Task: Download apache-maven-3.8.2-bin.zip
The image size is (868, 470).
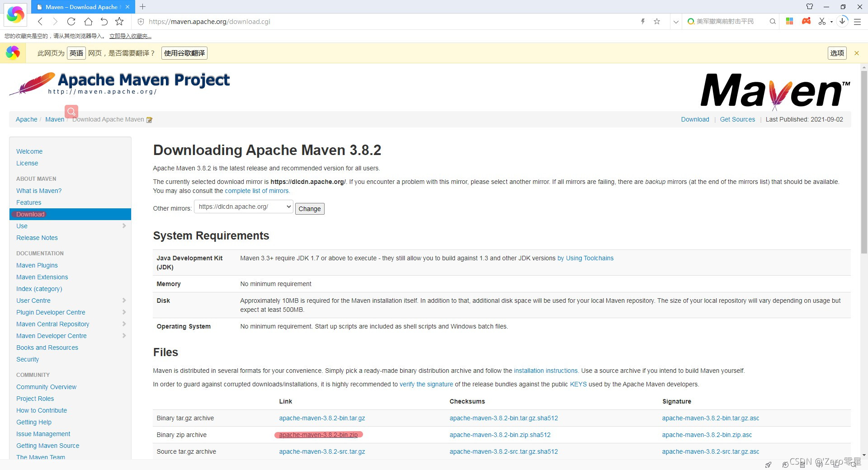Action: click(318, 435)
